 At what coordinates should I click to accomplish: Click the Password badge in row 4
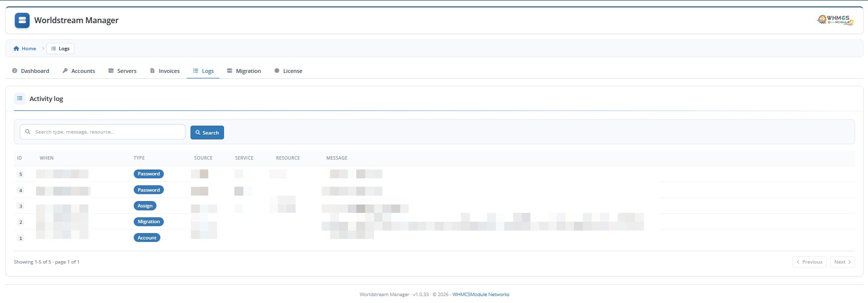(149, 190)
